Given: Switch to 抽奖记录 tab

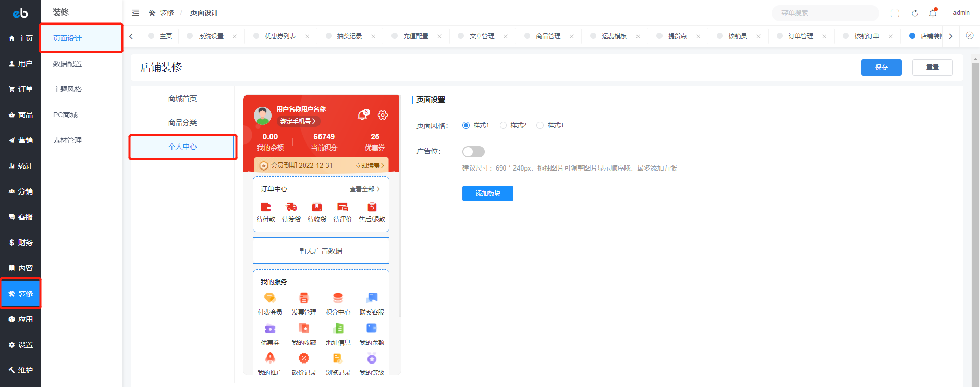Looking at the screenshot, I should pyautogui.click(x=350, y=36).
